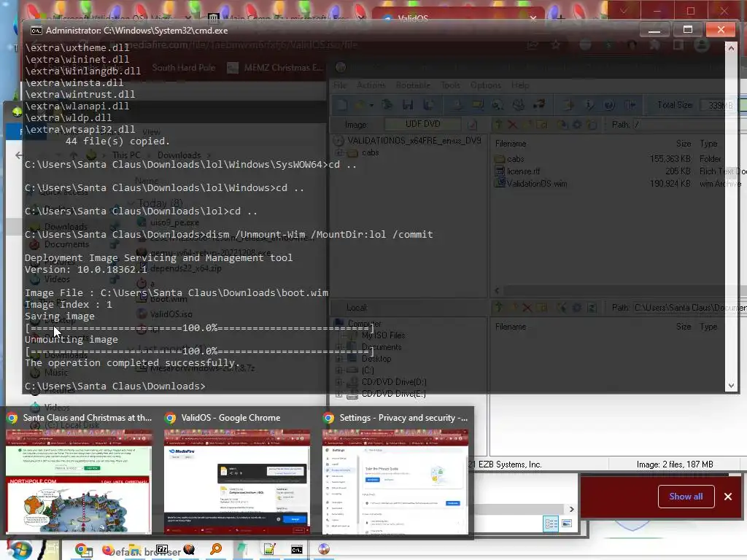Click UltraISO help toolbar icon

point(609,105)
